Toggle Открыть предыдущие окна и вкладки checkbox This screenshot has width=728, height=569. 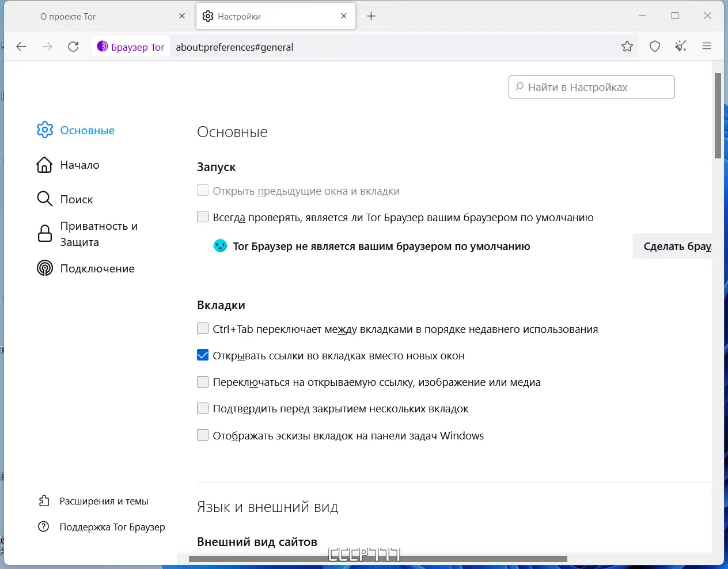coord(203,190)
